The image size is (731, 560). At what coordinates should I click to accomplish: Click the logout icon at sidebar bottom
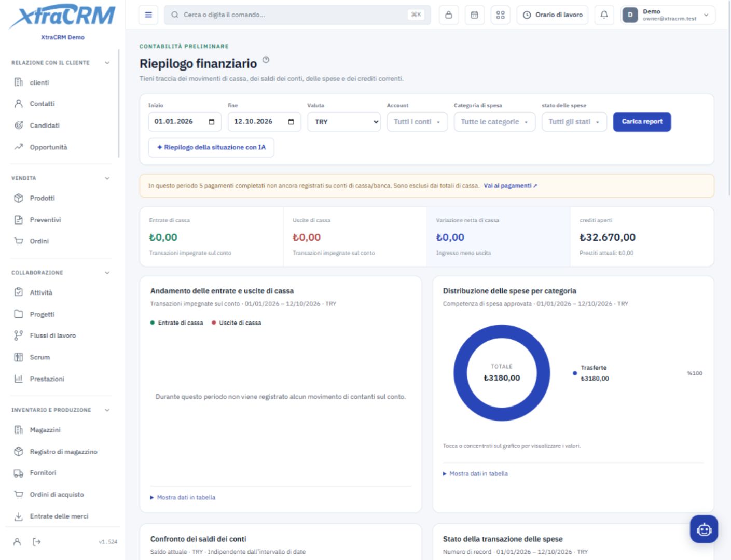(37, 542)
